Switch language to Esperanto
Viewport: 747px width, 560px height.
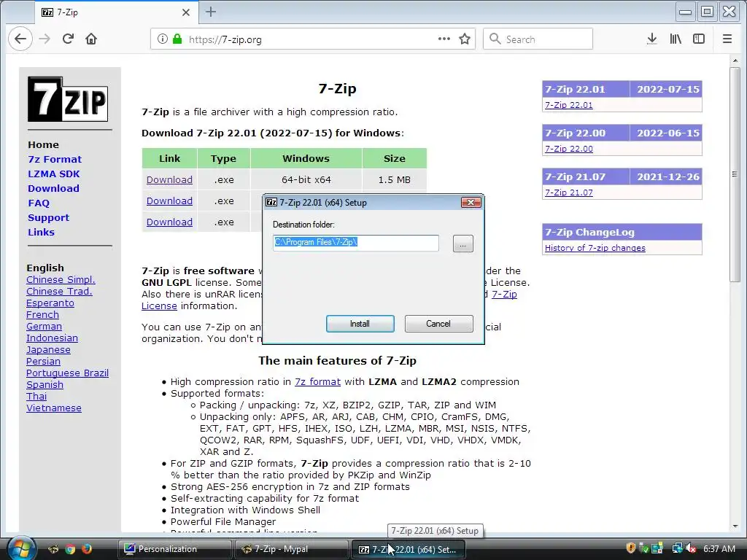[50, 303]
